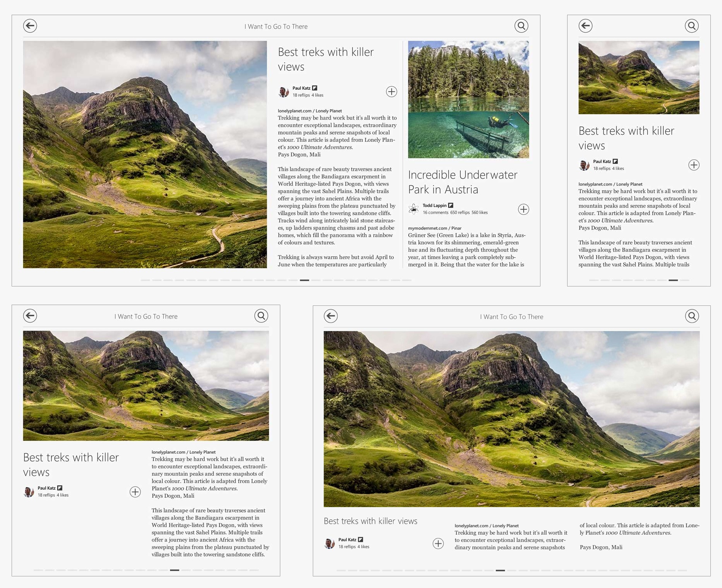Click Paul Katz's avatar in the square two-column layout

(29, 492)
